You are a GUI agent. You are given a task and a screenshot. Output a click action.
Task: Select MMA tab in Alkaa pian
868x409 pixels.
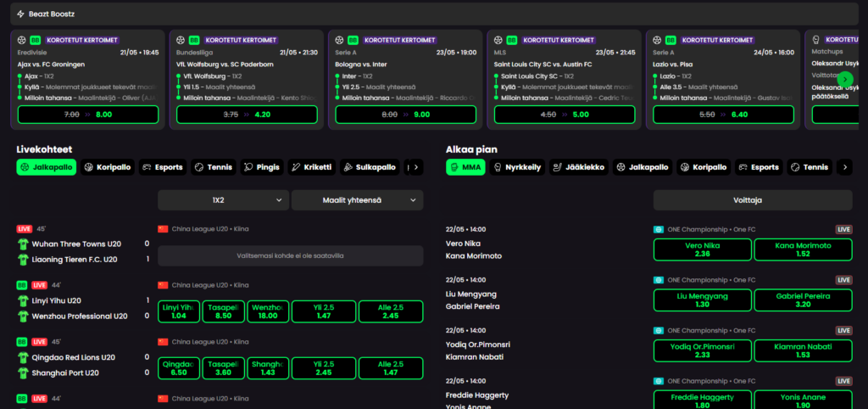click(x=465, y=167)
